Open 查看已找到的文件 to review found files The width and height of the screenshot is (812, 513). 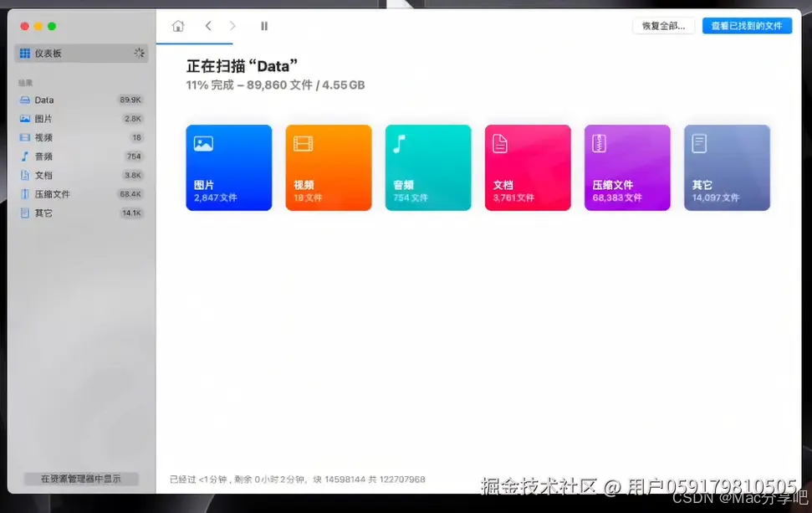(747, 25)
